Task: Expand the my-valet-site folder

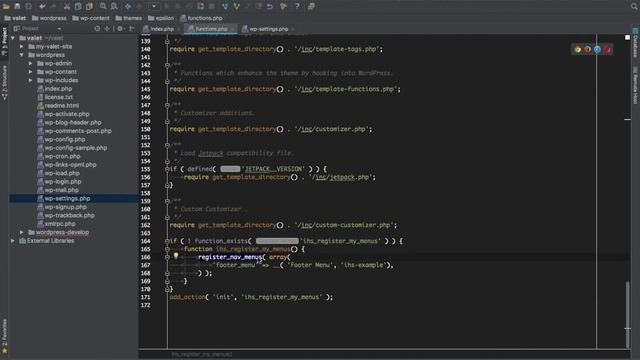Action: (22, 47)
